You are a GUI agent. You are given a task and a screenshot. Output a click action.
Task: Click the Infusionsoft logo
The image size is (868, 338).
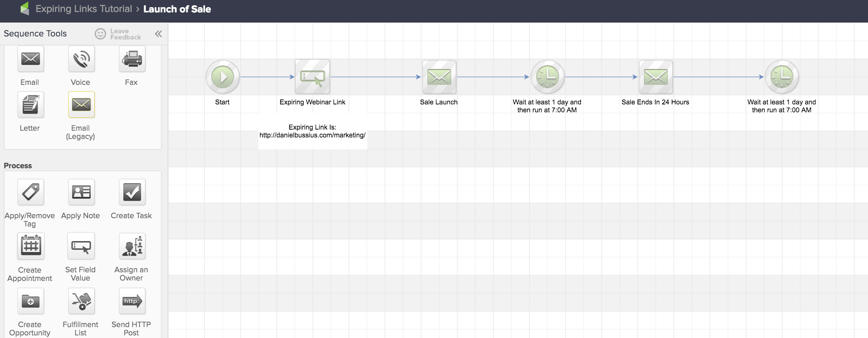(24, 9)
